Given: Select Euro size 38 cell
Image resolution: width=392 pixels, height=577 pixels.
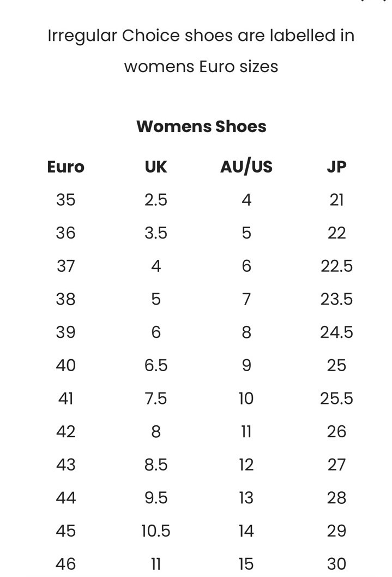Looking at the screenshot, I should [66, 299].
